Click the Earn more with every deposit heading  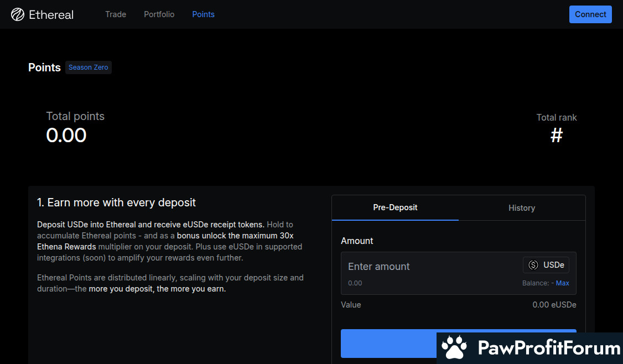116,202
